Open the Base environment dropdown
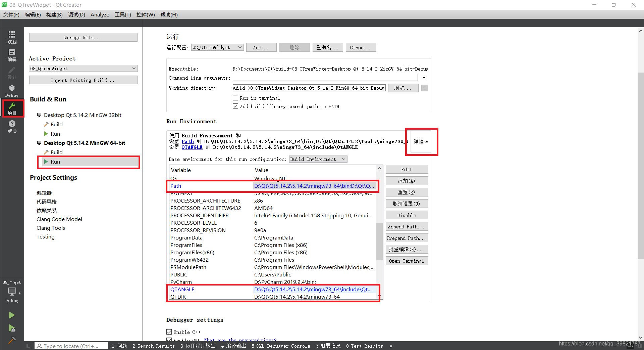This screenshot has width=644, height=350. 318,159
